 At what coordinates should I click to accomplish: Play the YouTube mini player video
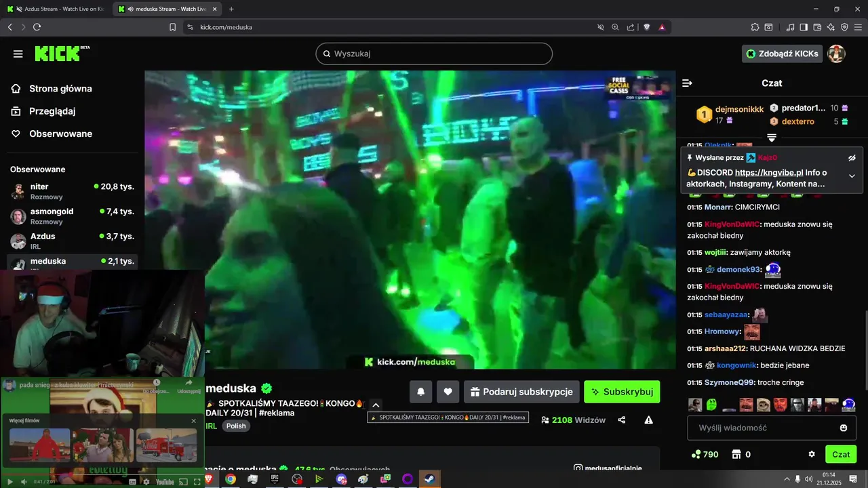[x=9, y=482]
